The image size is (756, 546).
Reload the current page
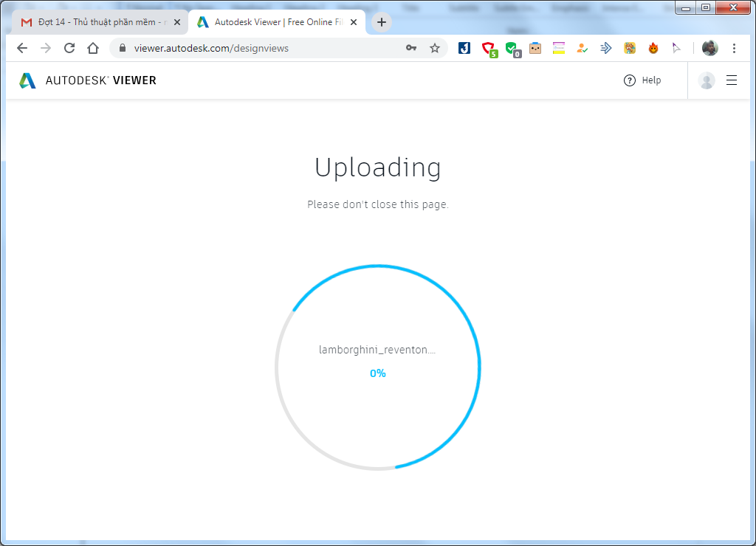pos(69,48)
